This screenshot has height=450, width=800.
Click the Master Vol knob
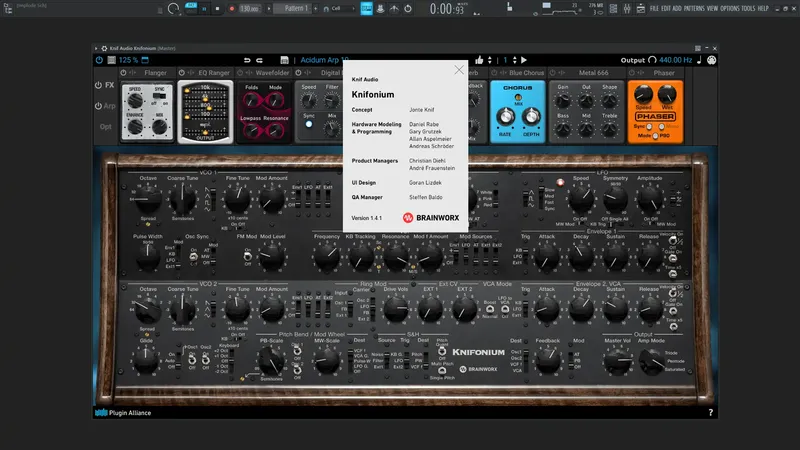[x=617, y=361]
